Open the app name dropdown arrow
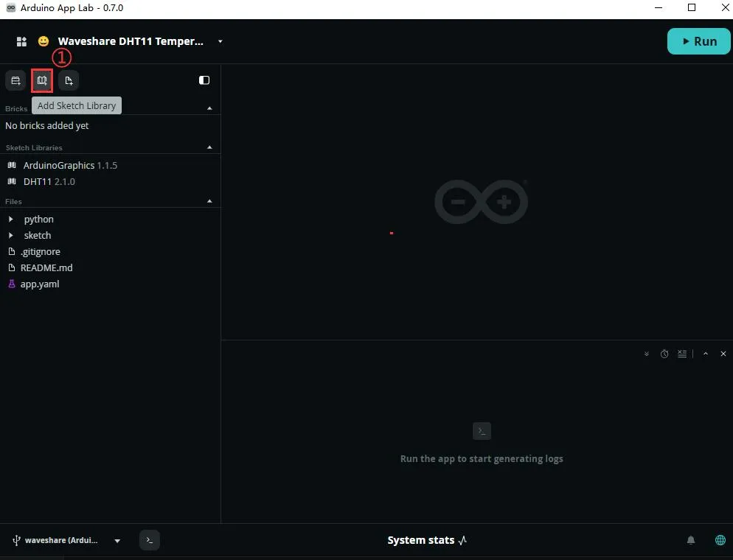Screen dimensions: 733x560 click(220, 41)
